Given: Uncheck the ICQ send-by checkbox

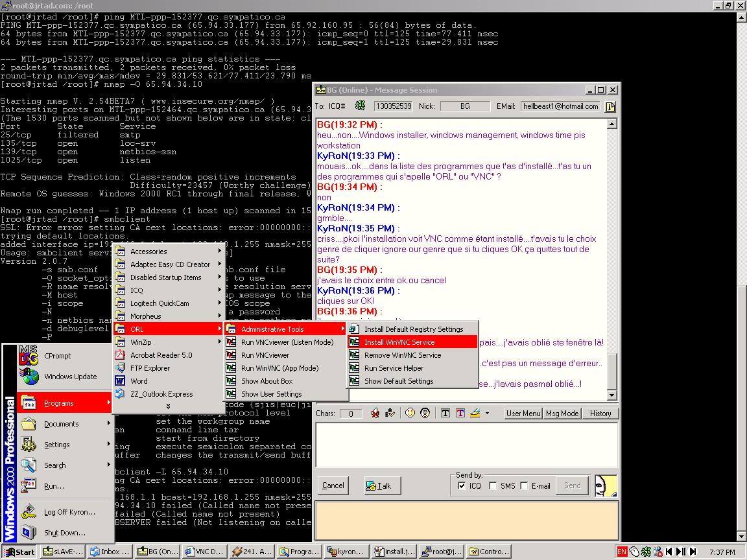Looking at the screenshot, I should [462, 486].
